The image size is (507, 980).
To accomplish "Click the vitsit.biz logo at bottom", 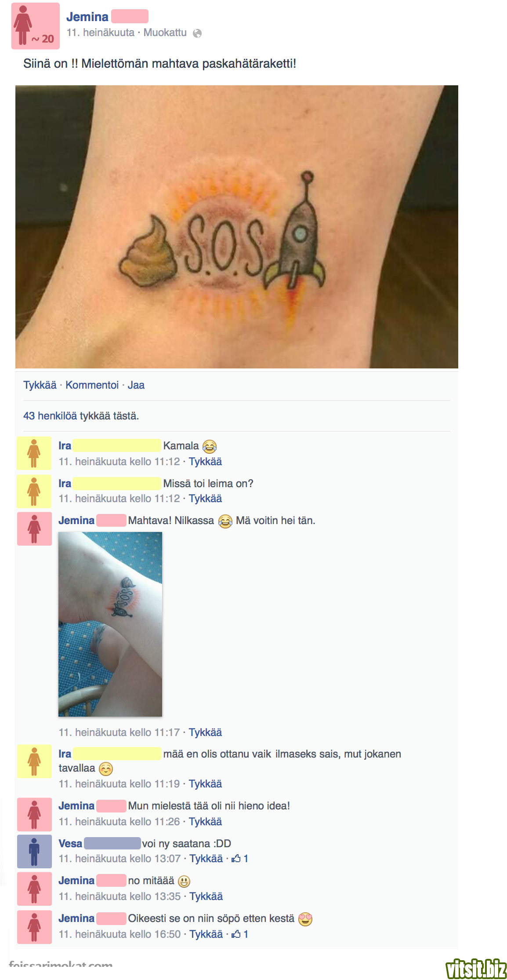I will [476, 968].
